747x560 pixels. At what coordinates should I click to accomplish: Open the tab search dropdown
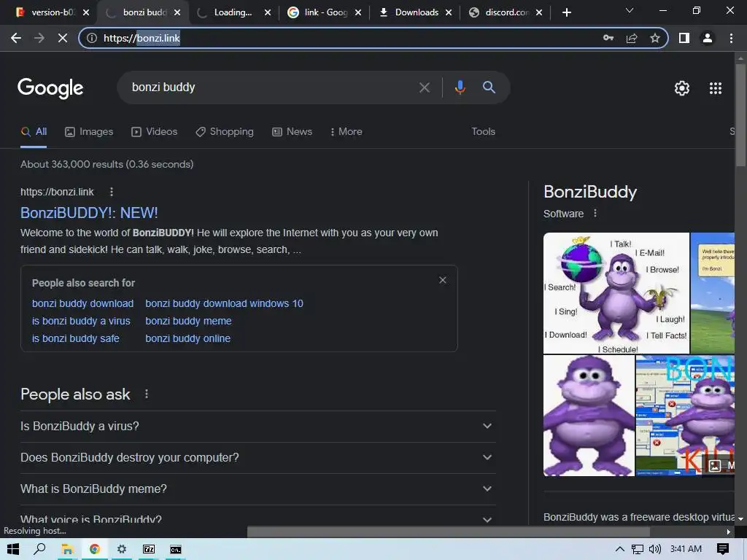pyautogui.click(x=630, y=10)
